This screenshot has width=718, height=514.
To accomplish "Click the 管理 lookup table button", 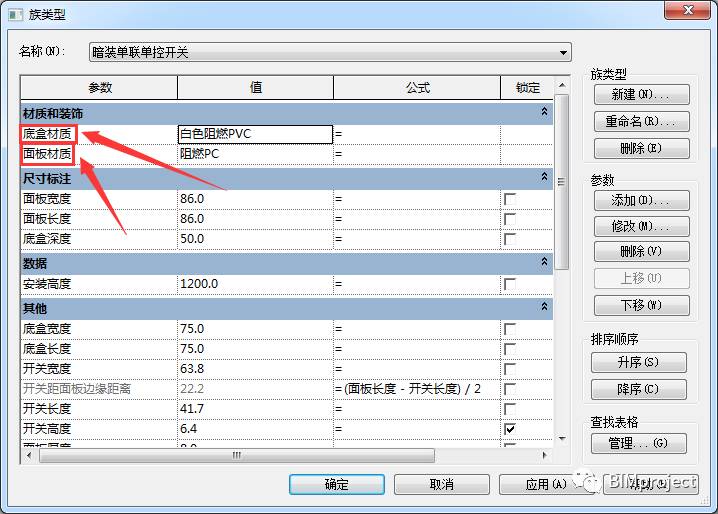I will [x=639, y=443].
